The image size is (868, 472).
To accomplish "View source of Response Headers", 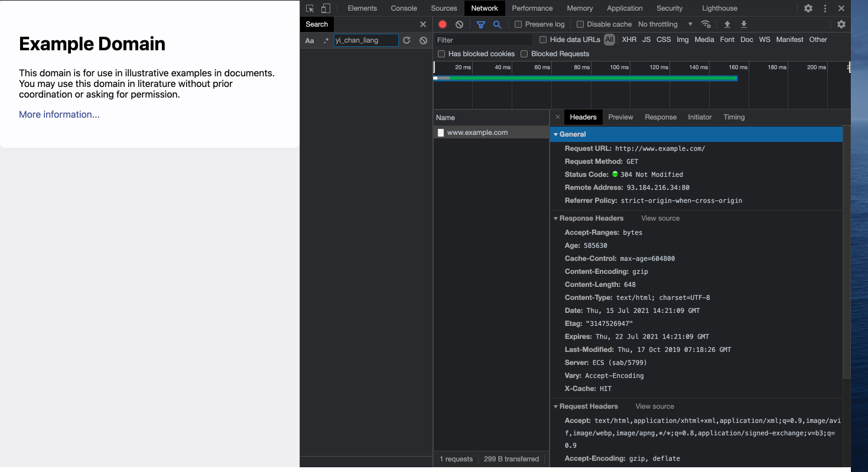I will [660, 218].
